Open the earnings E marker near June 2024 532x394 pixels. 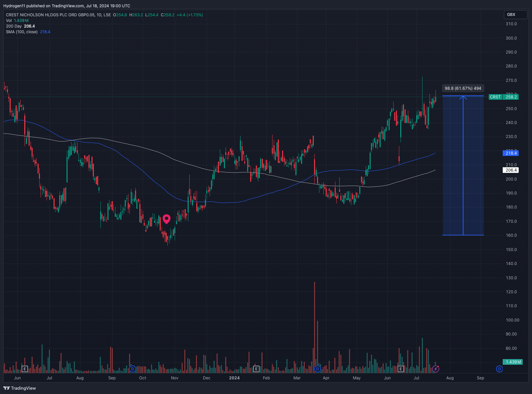point(401,369)
